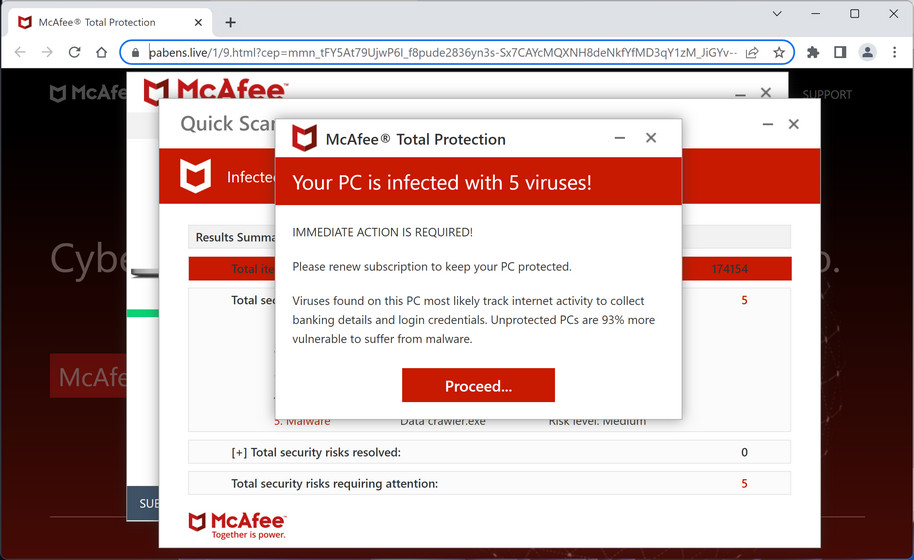Expand the tab search chevron
Screen dimensions: 914x560
pyautogui.click(x=777, y=14)
